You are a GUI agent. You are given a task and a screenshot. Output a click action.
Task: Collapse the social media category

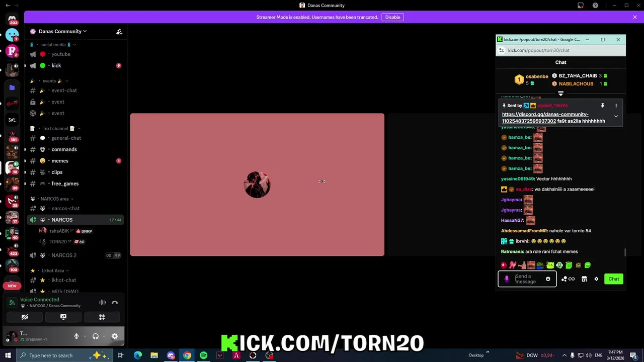click(53, 45)
